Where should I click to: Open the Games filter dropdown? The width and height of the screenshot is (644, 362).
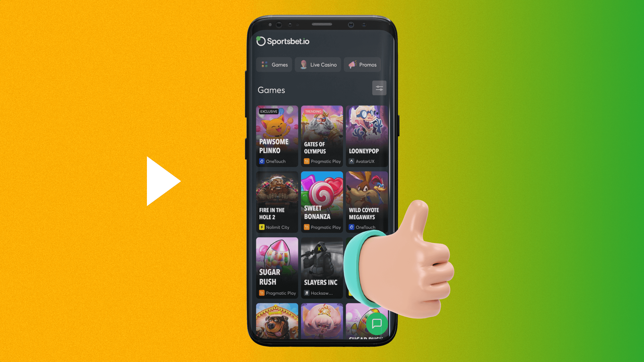coord(379,88)
